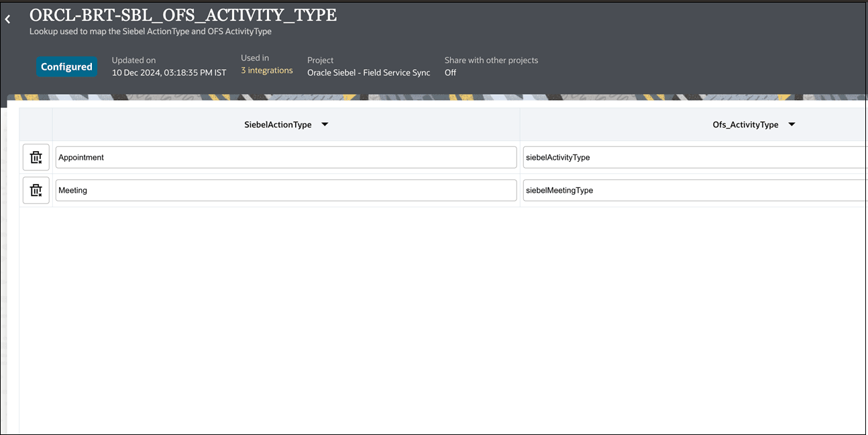The height and width of the screenshot is (435, 868).
Task: Click the Oracle Siebel - Field Service Sync text
Action: pyautogui.click(x=369, y=72)
